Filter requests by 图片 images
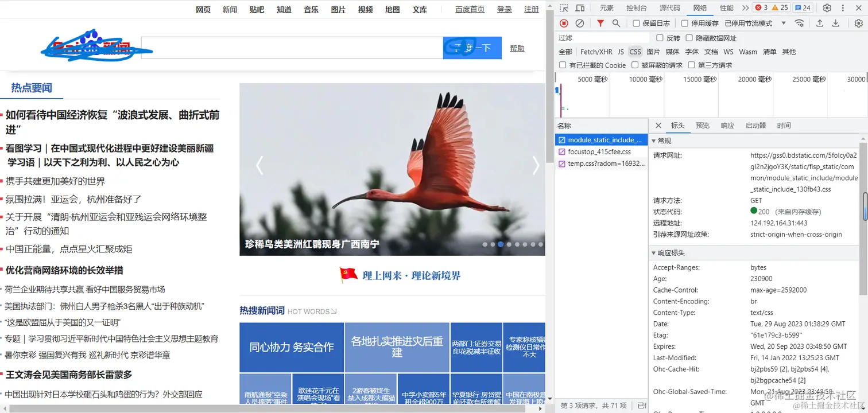868x413 pixels. (x=653, y=52)
